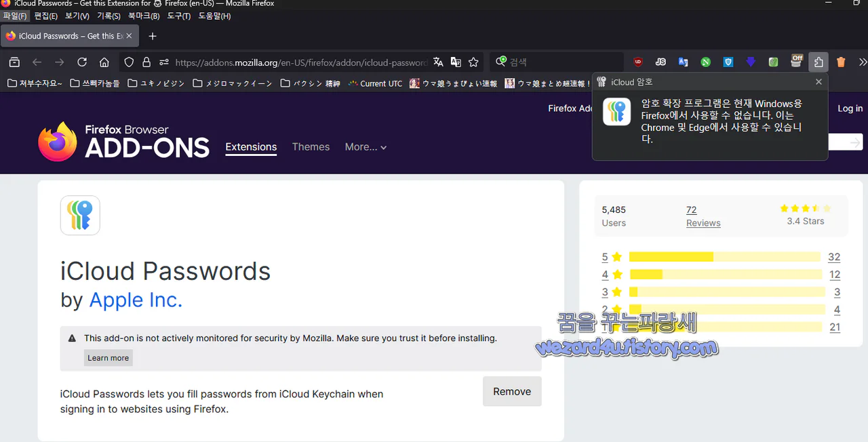Close the iCloud Passwords browser tab
Screen dimensions: 868x442
pos(129,36)
